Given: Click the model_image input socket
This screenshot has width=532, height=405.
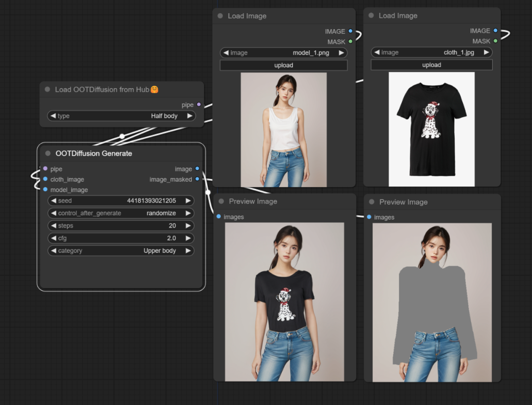Looking at the screenshot, I should point(45,189).
